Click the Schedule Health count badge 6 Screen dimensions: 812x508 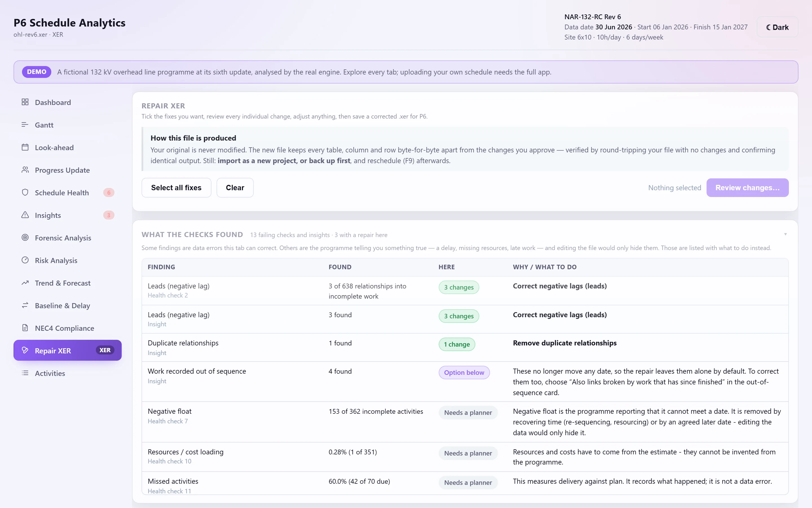[x=109, y=192]
